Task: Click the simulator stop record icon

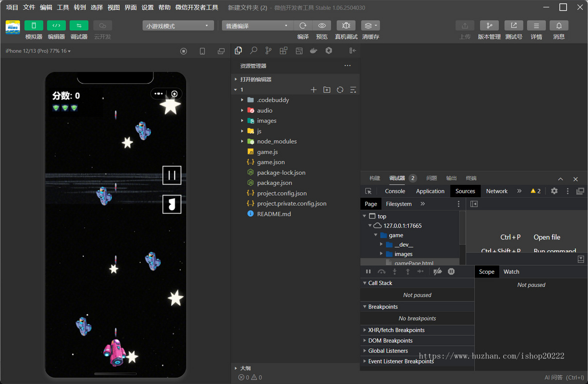Action: pos(184,51)
